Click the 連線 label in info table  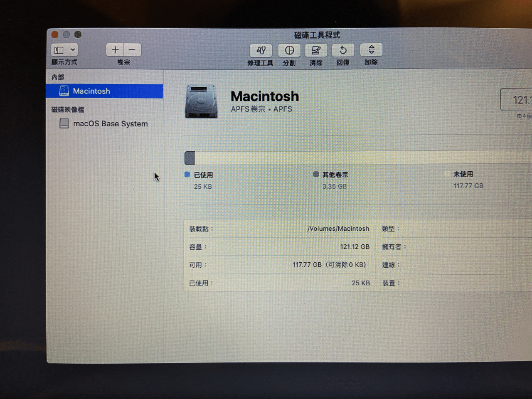(391, 265)
